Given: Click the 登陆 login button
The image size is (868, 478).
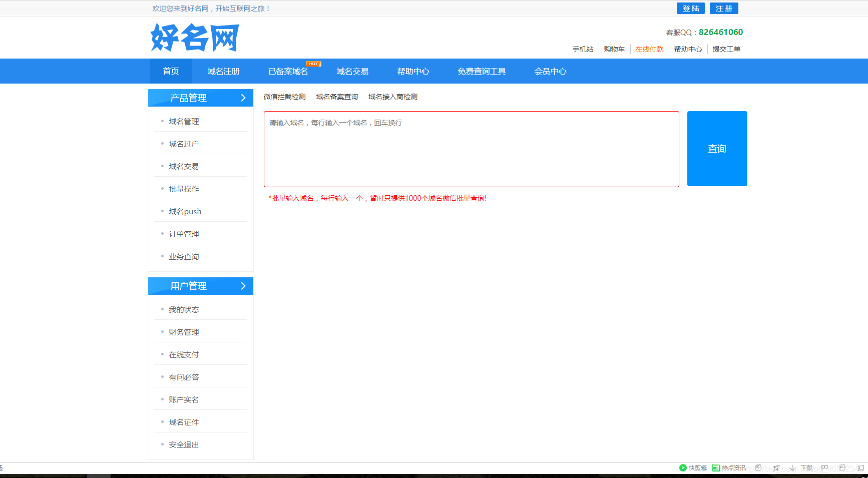Looking at the screenshot, I should pos(691,9).
